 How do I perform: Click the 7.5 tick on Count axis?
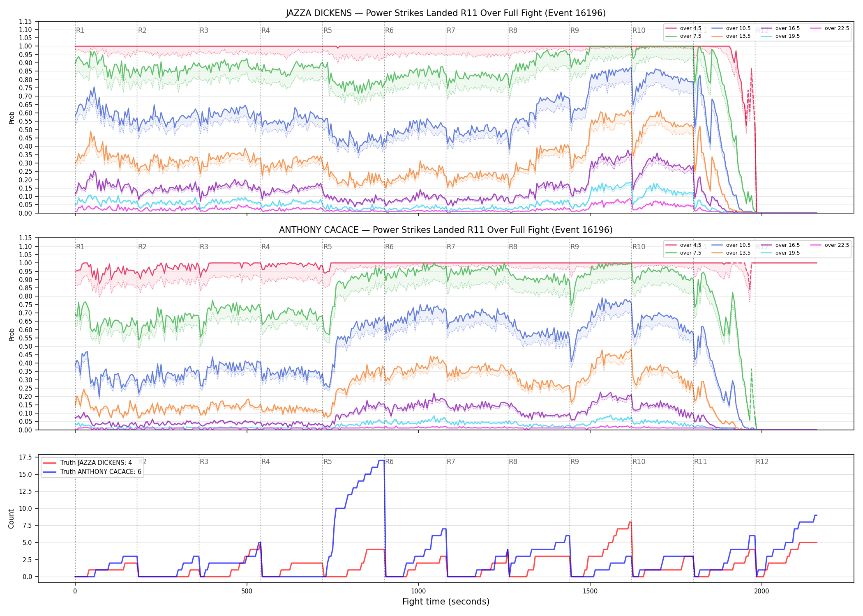(27, 526)
